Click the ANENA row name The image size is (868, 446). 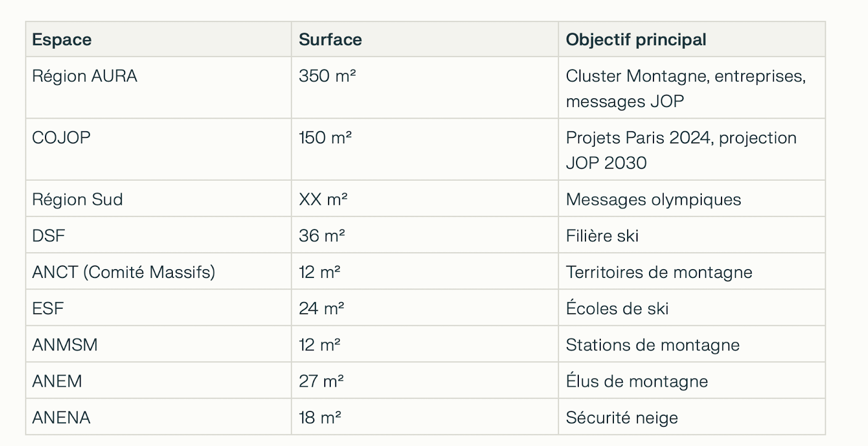point(61,417)
